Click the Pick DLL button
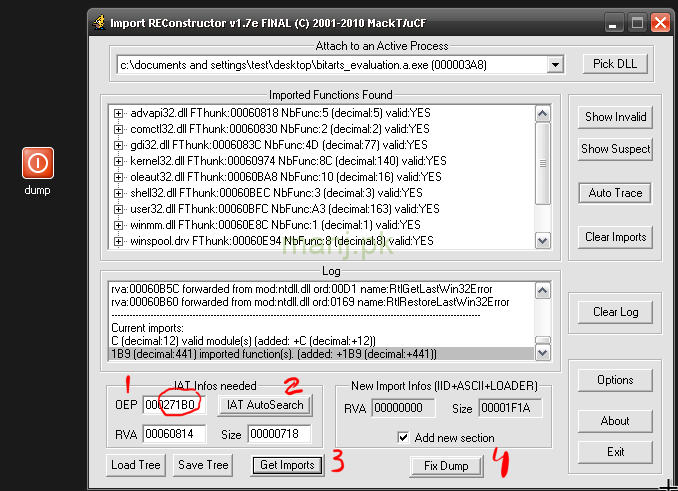 [615, 65]
